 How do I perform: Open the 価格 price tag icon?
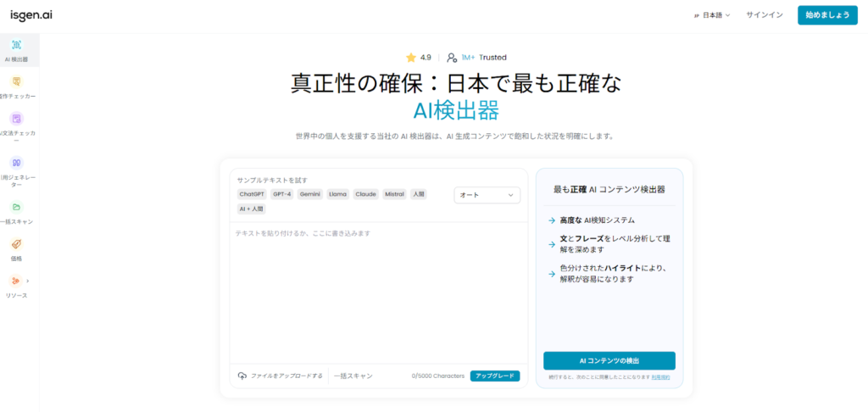pyautogui.click(x=17, y=244)
